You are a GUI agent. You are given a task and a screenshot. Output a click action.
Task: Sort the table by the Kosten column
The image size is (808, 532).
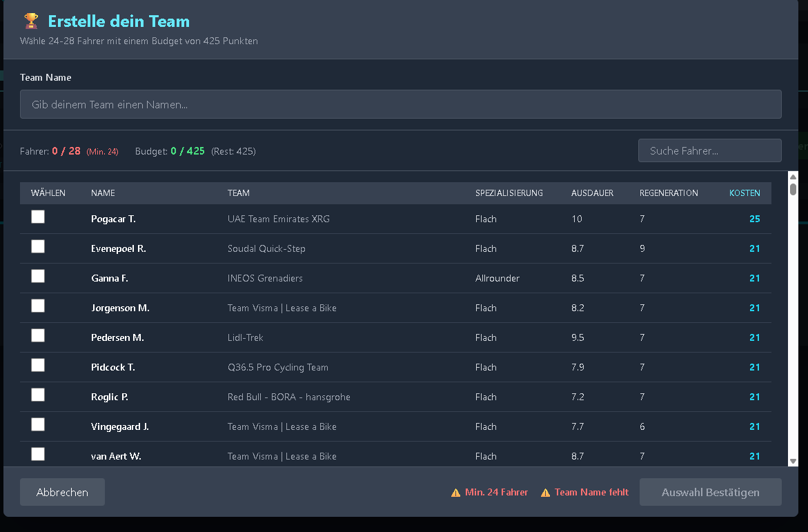coord(744,193)
